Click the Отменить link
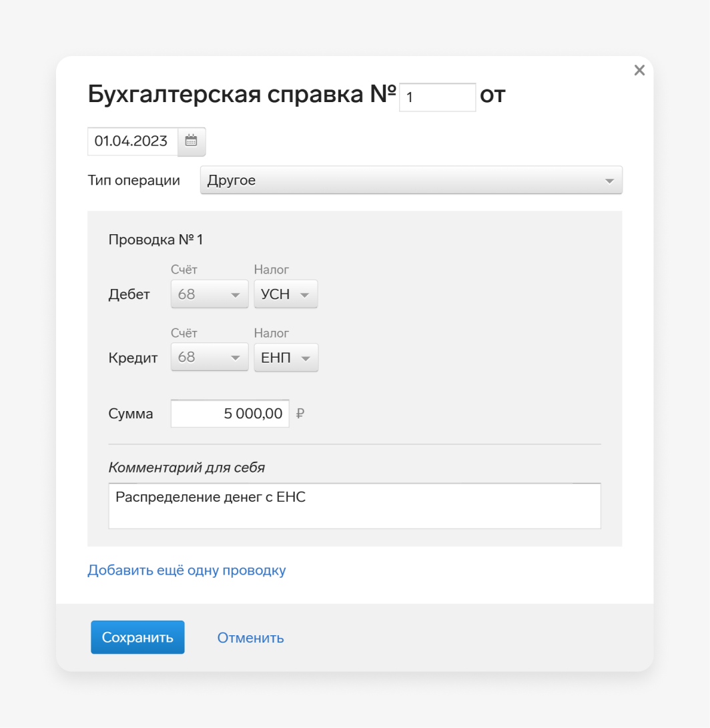This screenshot has height=728, width=710. (250, 637)
